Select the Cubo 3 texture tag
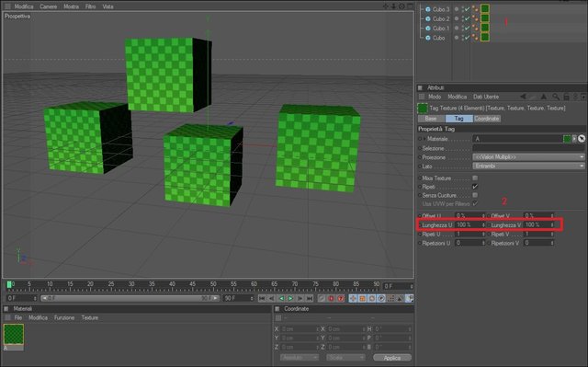 pos(485,8)
